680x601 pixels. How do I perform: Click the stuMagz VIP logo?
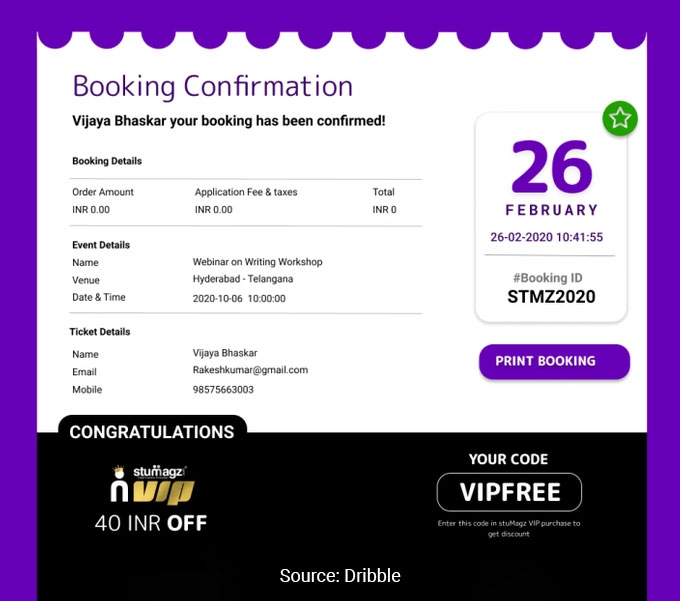tap(151, 485)
